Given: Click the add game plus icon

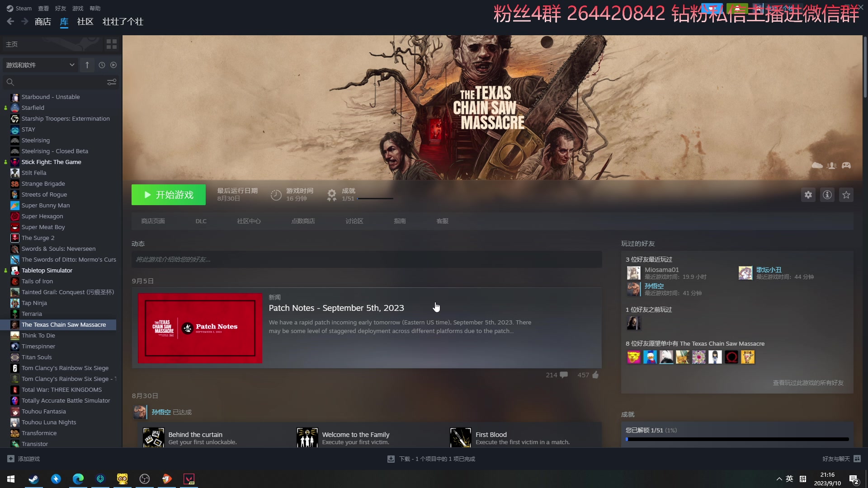Looking at the screenshot, I should [x=11, y=459].
